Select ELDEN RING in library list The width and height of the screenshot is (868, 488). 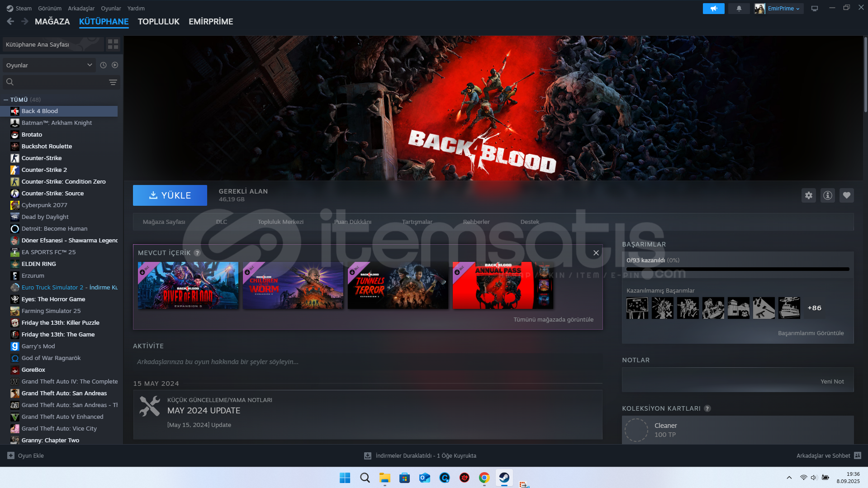60,264
